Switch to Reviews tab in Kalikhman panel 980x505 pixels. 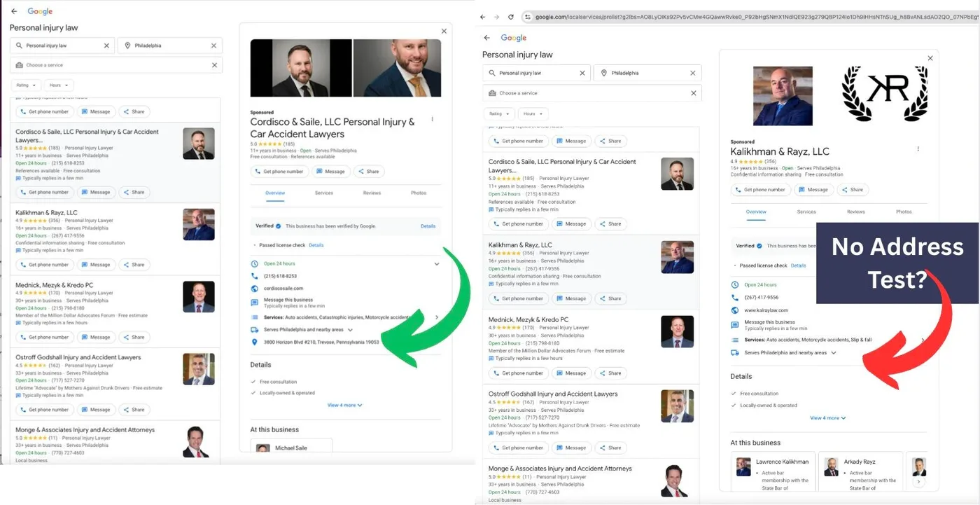point(855,212)
